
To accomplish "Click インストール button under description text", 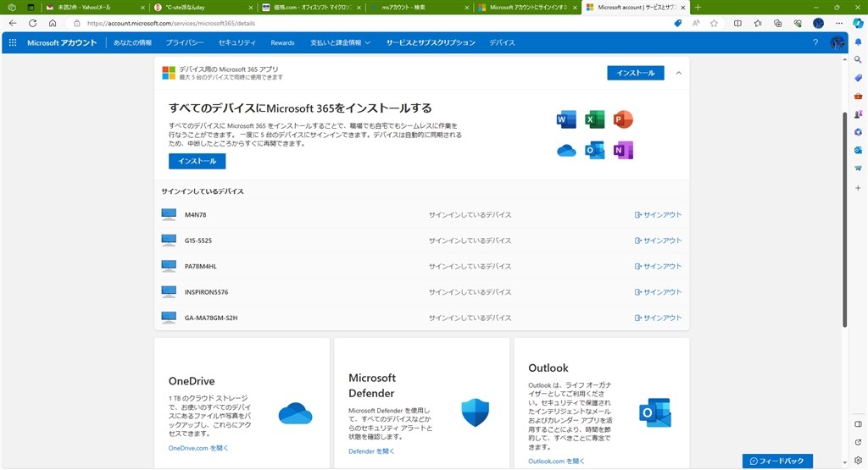I will pyautogui.click(x=197, y=161).
